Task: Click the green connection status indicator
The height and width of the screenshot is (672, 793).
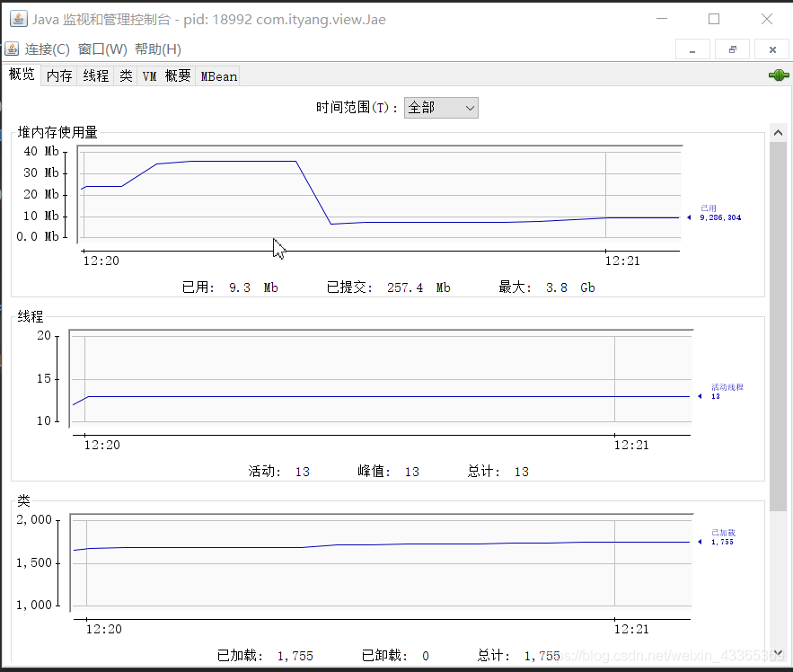Action: pyautogui.click(x=778, y=75)
